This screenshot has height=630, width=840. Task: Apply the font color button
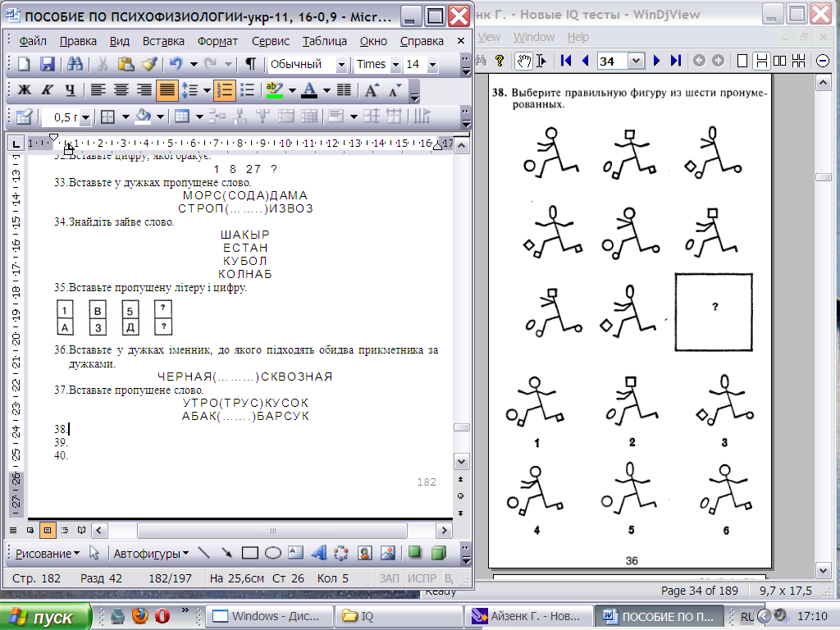(x=309, y=90)
